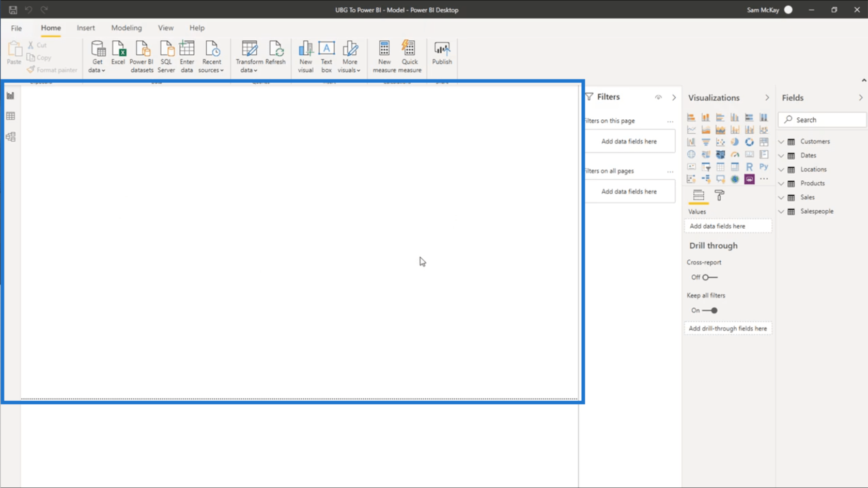The image size is (868, 488).
Task: Expand the Sales table in Fields
Action: (781, 197)
